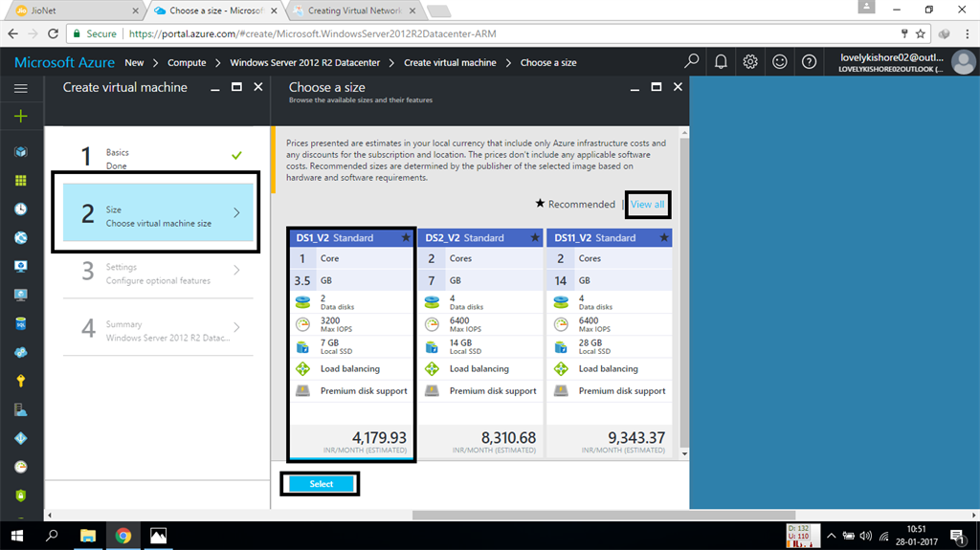Open the Action Center notifications icon
The height and width of the screenshot is (550, 980).
[x=957, y=537]
